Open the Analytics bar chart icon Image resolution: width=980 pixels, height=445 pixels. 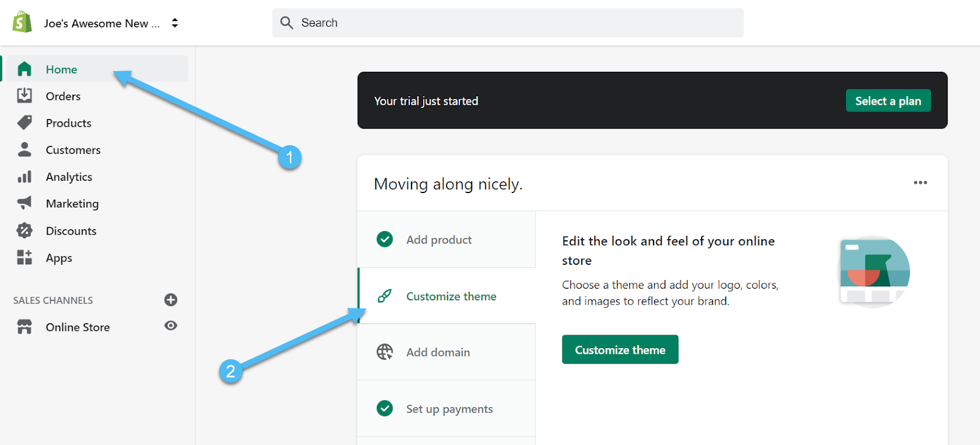click(x=24, y=177)
